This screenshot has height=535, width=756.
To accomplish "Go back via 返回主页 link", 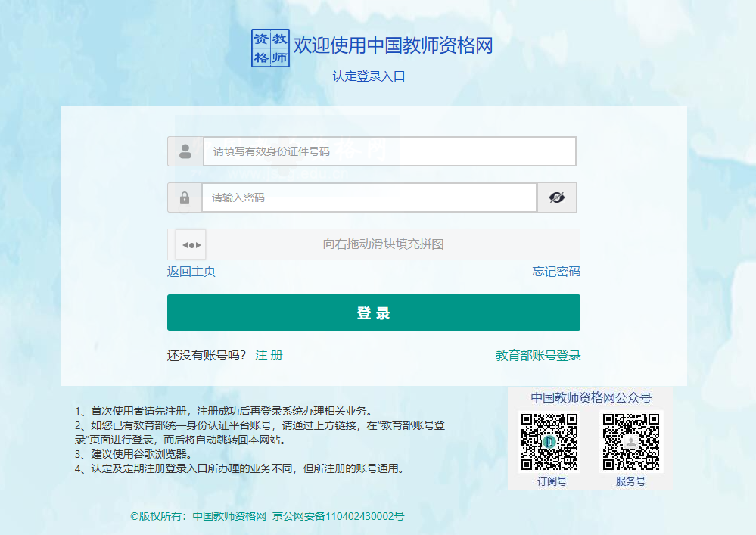I will (x=191, y=272).
